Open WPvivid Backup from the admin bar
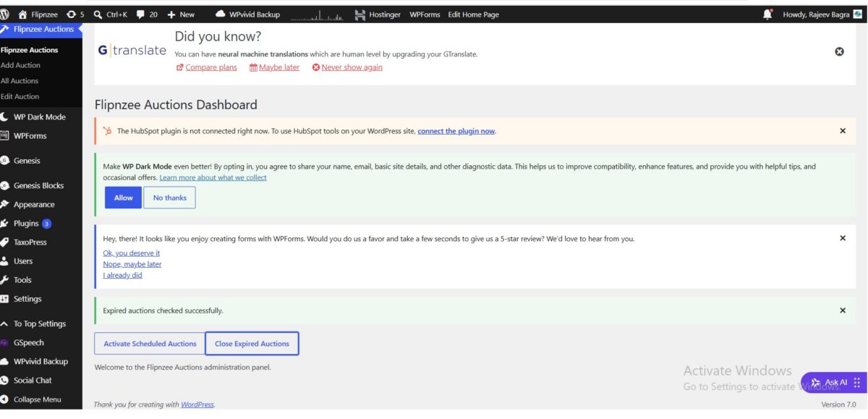 (247, 14)
